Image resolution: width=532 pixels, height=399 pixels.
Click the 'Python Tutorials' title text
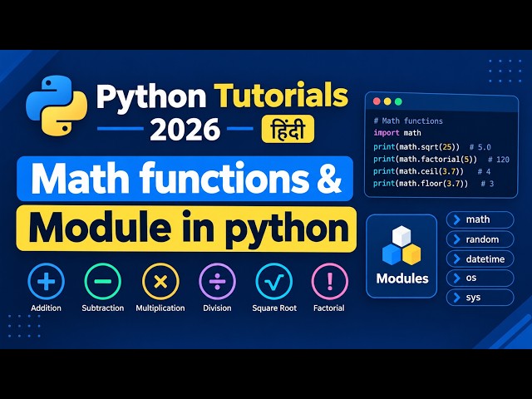(223, 96)
